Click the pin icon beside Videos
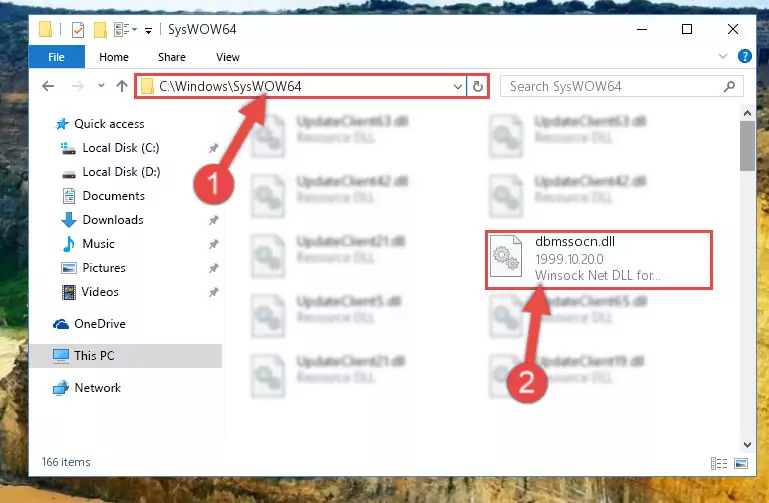The width and height of the screenshot is (769, 503). click(x=213, y=292)
